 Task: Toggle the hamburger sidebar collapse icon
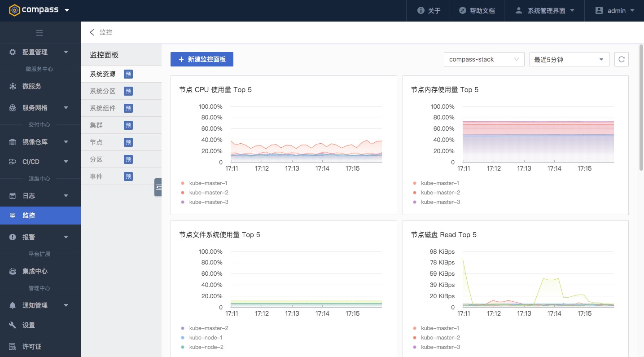point(39,33)
